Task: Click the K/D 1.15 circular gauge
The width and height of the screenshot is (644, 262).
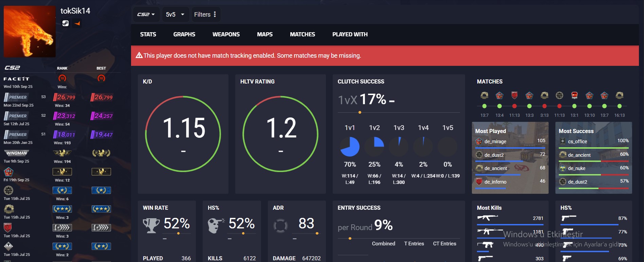Action: click(183, 134)
